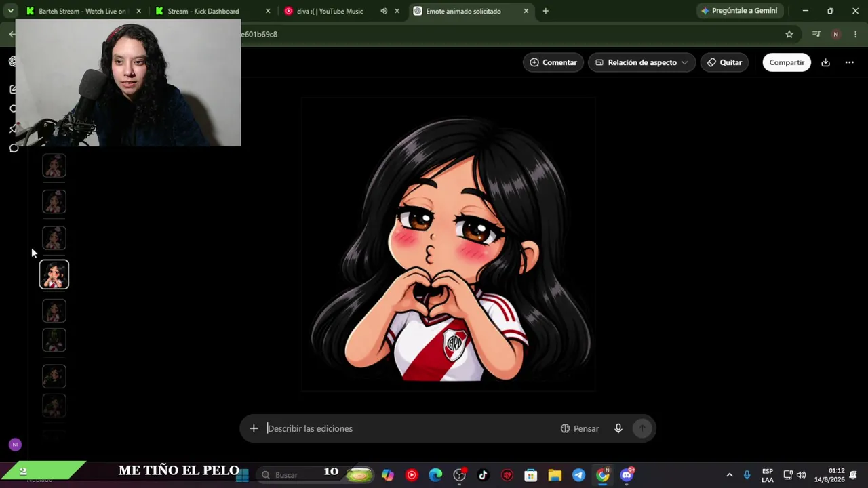Open Discord from the taskbar
The height and width of the screenshot is (488, 868).
tap(627, 475)
